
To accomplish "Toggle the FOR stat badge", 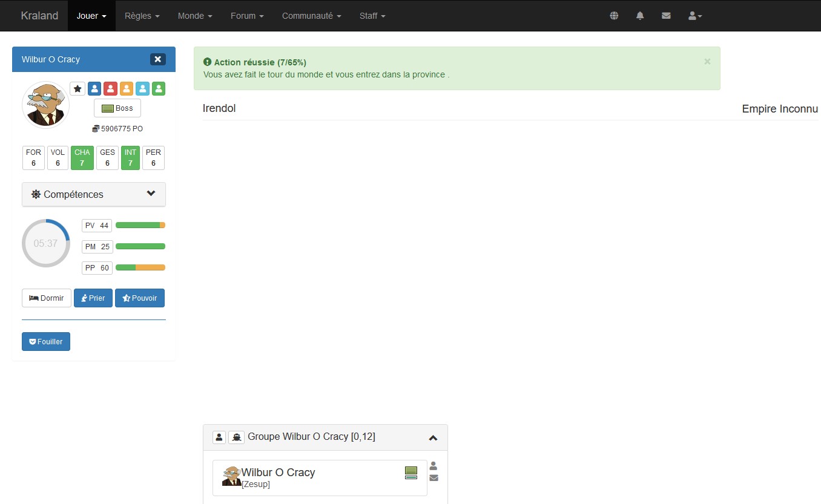I will point(33,158).
